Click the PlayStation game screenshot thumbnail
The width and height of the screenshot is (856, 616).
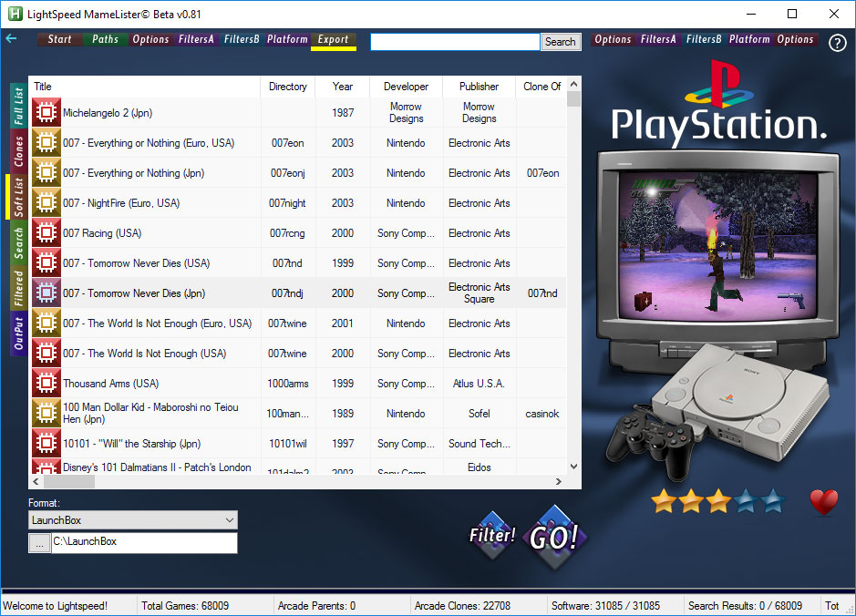coord(718,245)
